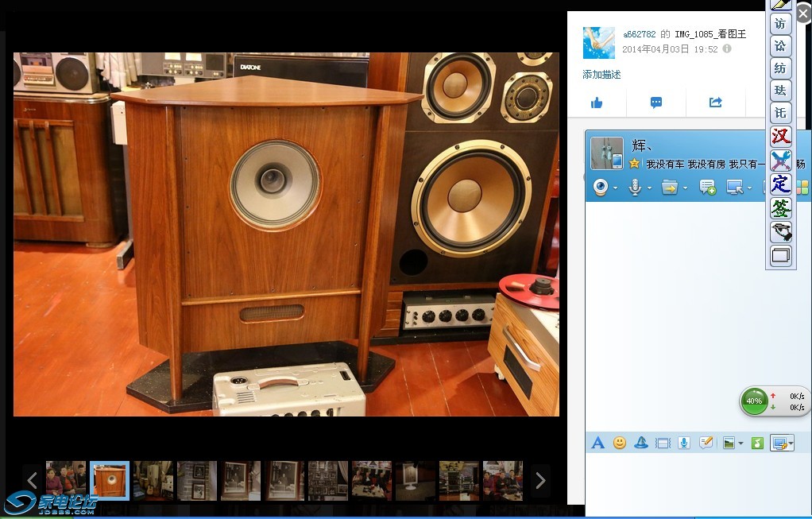Click the blue 定 toolbar button
This screenshot has height=519, width=812.
(x=781, y=184)
